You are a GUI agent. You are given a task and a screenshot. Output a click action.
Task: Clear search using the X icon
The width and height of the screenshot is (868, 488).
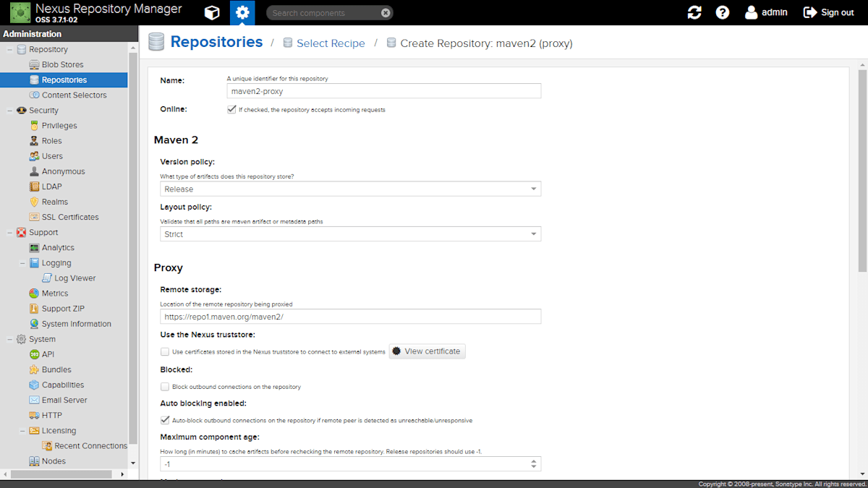[x=386, y=13]
